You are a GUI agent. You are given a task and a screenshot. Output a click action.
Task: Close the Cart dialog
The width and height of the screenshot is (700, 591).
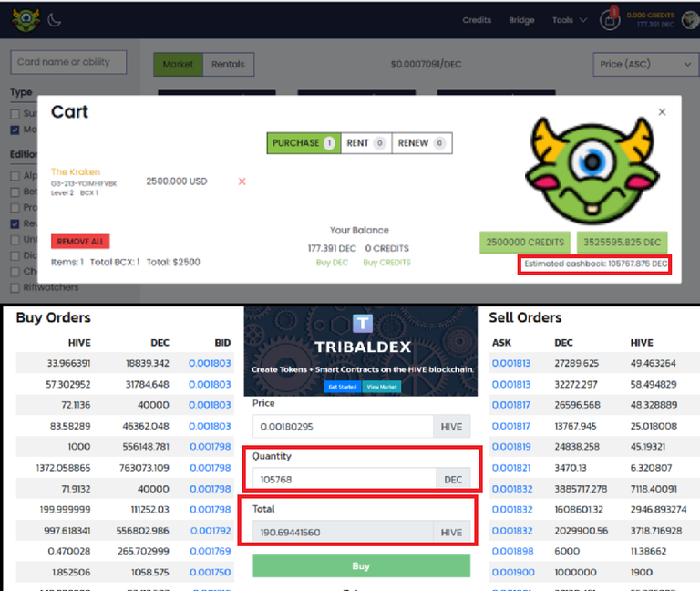click(x=662, y=111)
